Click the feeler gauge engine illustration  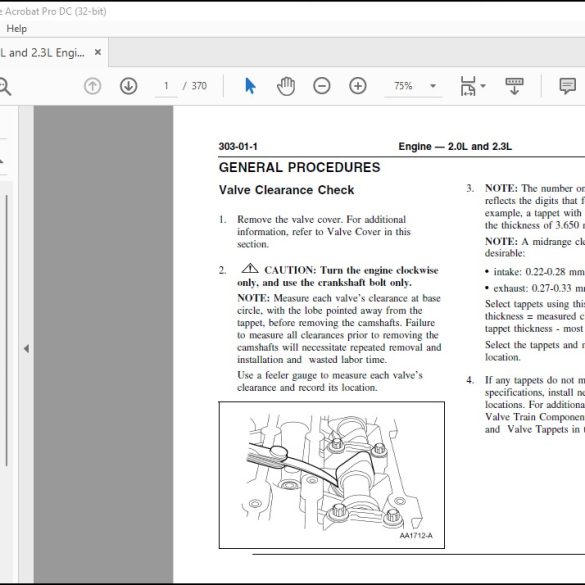(332, 475)
